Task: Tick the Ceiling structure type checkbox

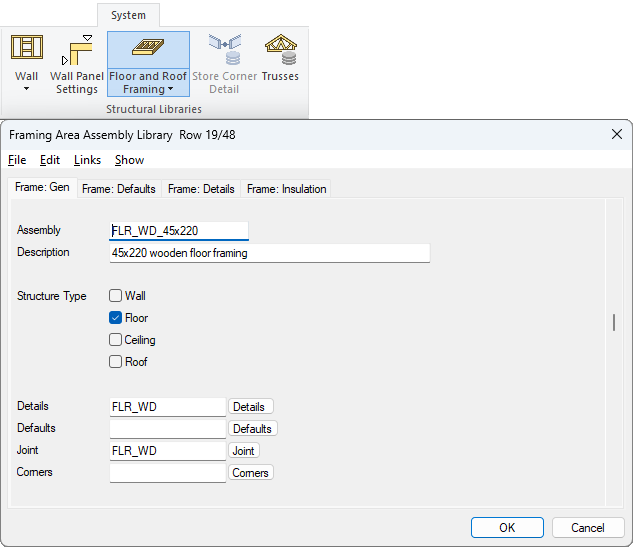Action: 116,340
